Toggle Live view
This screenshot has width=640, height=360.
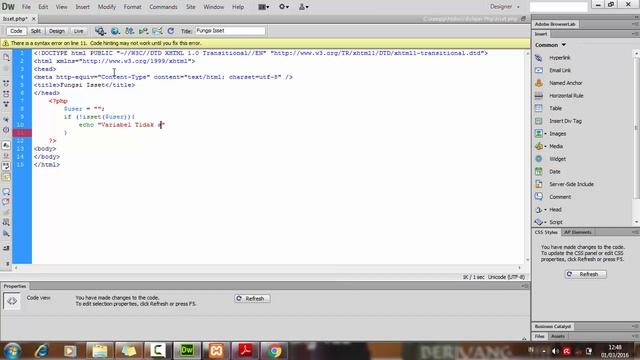78,31
